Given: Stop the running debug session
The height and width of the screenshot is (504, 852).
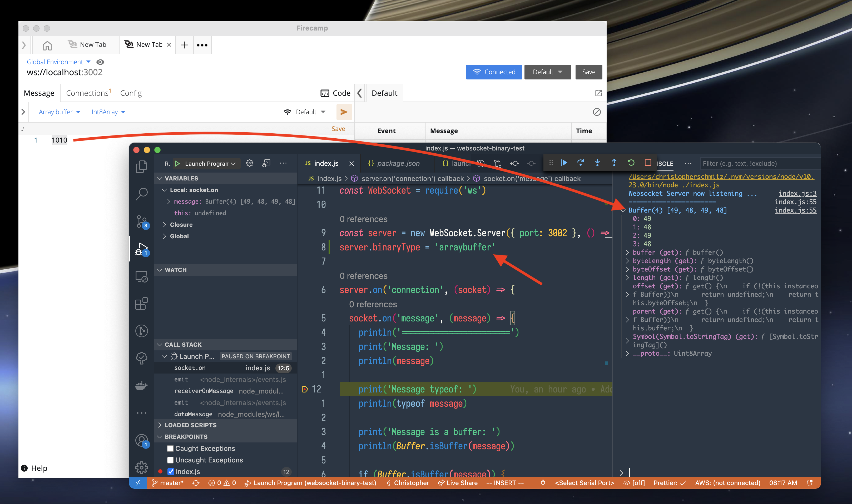Looking at the screenshot, I should point(648,163).
